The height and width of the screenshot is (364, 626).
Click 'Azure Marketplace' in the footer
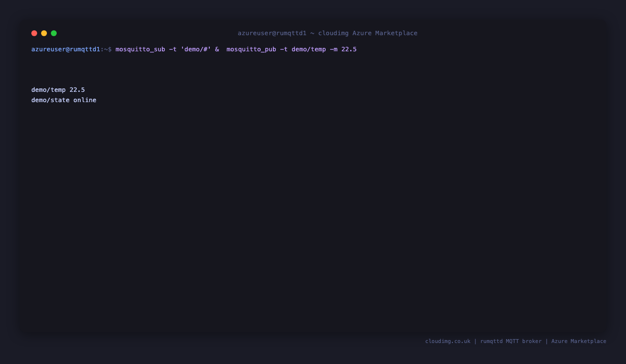(x=579, y=341)
